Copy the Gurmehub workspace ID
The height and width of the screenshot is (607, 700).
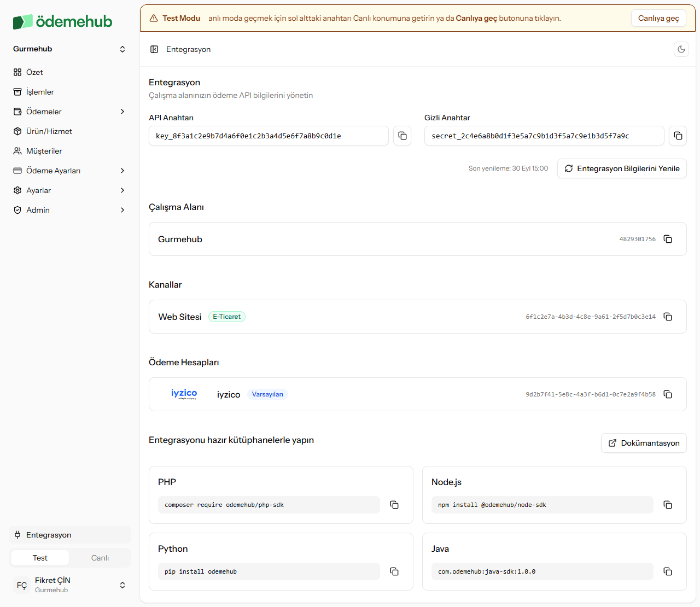[x=668, y=239]
